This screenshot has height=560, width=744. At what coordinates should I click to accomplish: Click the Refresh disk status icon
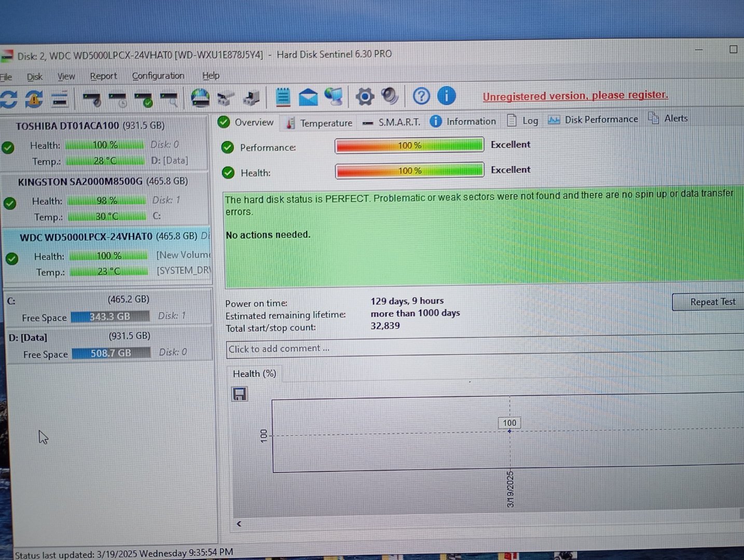(x=8, y=99)
